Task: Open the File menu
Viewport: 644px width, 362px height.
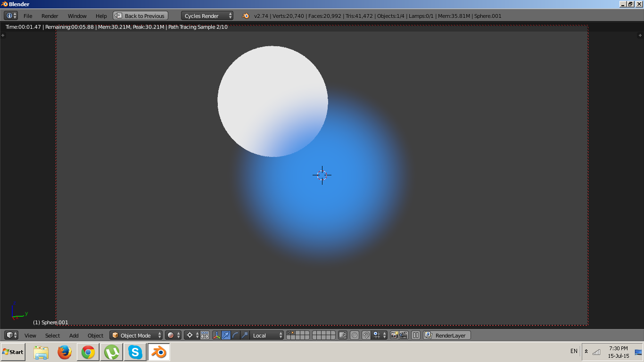Action: 28,16
